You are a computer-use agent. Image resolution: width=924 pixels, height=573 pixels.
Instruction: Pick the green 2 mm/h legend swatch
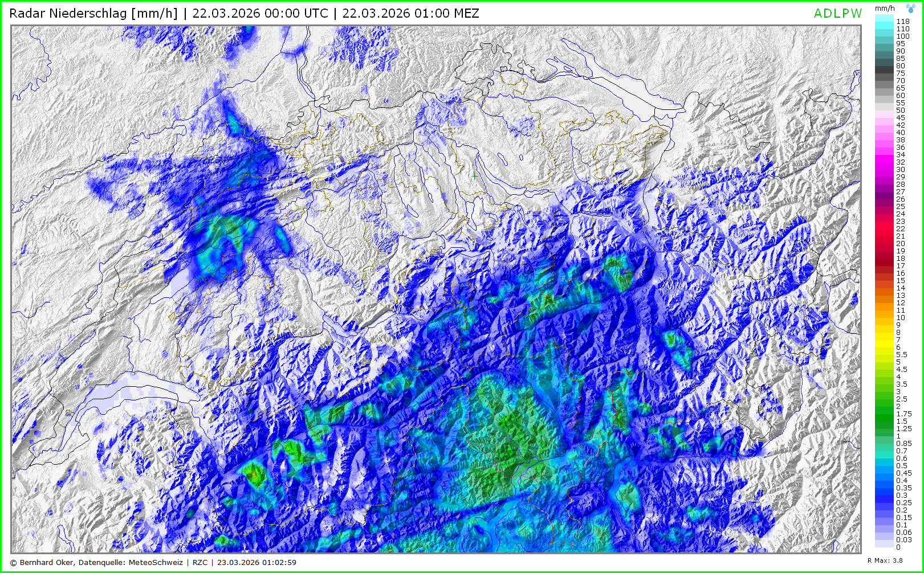[x=884, y=407]
